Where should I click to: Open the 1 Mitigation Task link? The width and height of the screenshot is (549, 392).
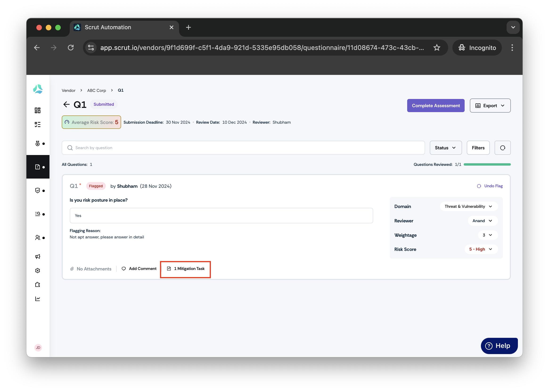(186, 269)
